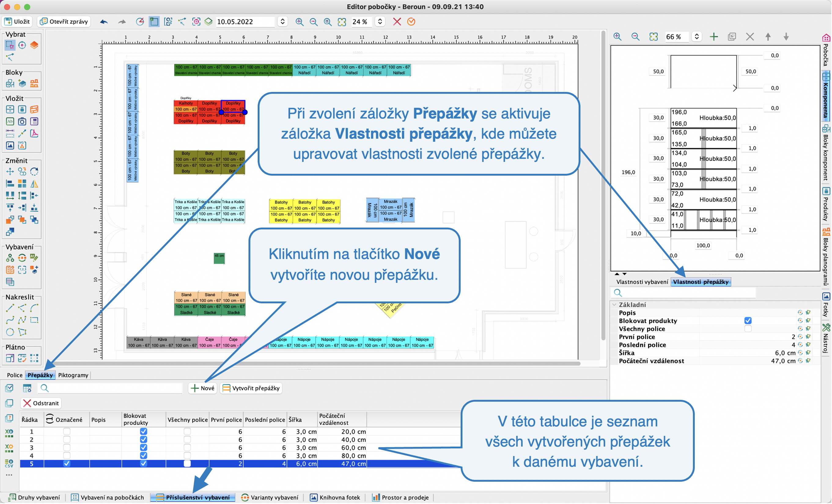
Task: Open the Fotky side panel tab
Action: pyautogui.click(x=826, y=305)
